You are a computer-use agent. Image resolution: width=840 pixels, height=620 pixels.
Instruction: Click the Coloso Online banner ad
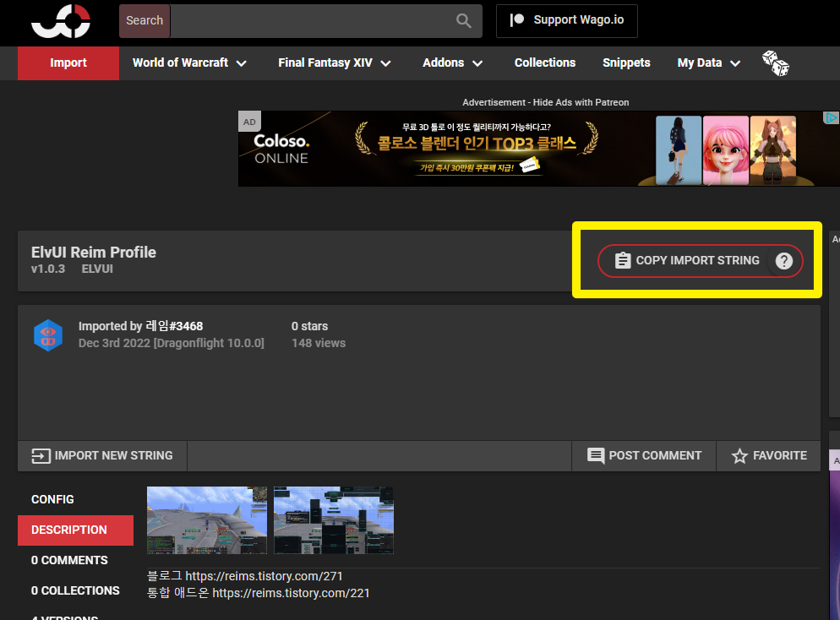(x=538, y=149)
